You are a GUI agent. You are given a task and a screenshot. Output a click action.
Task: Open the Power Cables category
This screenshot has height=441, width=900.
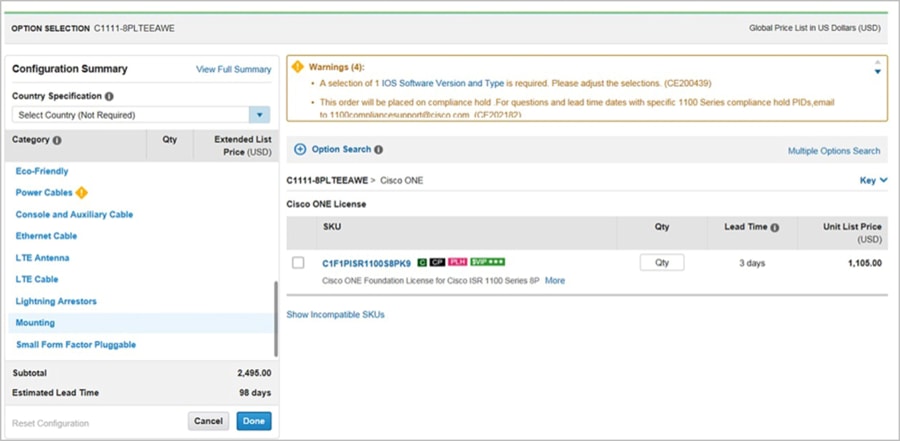pos(44,193)
